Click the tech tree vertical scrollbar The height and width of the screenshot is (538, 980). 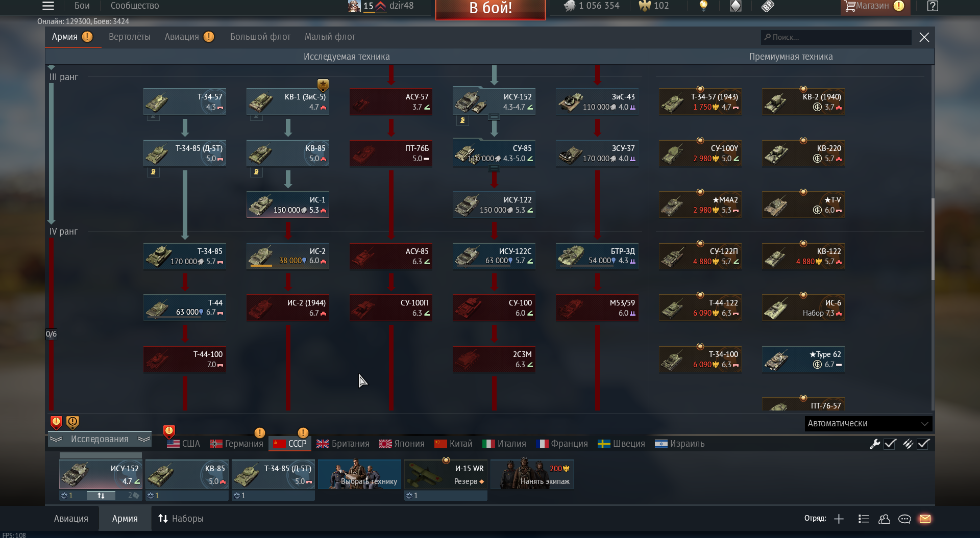pos(933,239)
